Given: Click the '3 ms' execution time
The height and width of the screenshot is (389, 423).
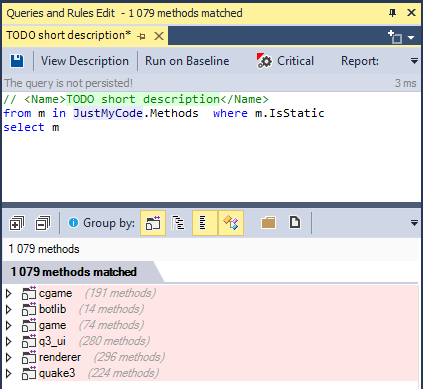Looking at the screenshot, I should (406, 83).
